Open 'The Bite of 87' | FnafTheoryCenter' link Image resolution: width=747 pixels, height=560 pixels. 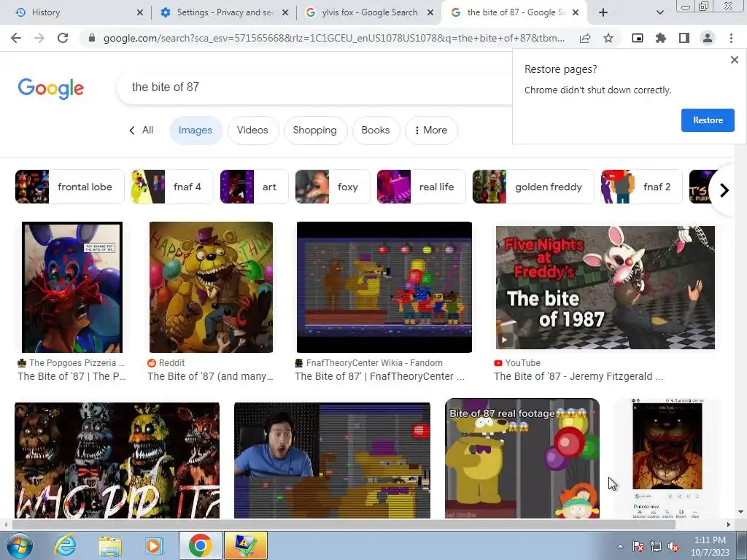point(379,376)
